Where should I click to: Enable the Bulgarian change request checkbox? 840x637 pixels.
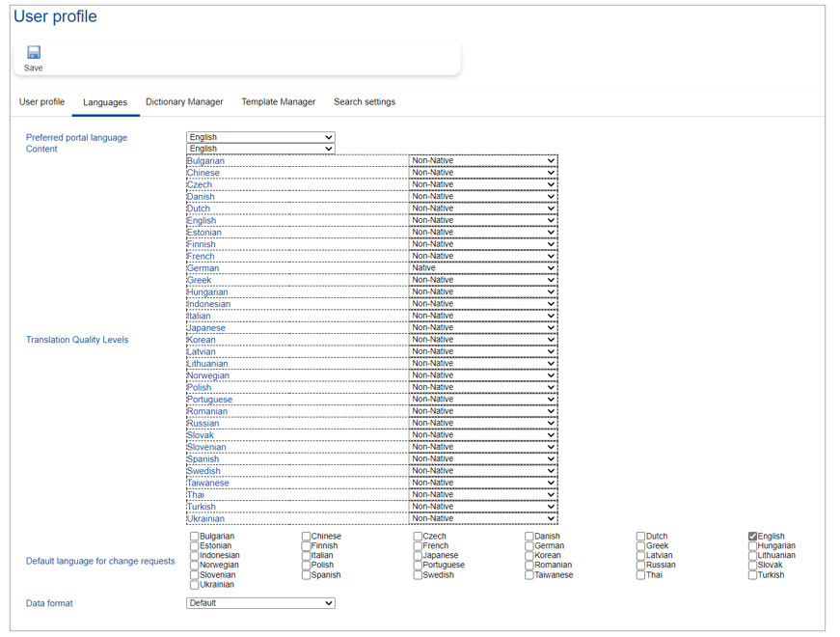pyautogui.click(x=195, y=537)
